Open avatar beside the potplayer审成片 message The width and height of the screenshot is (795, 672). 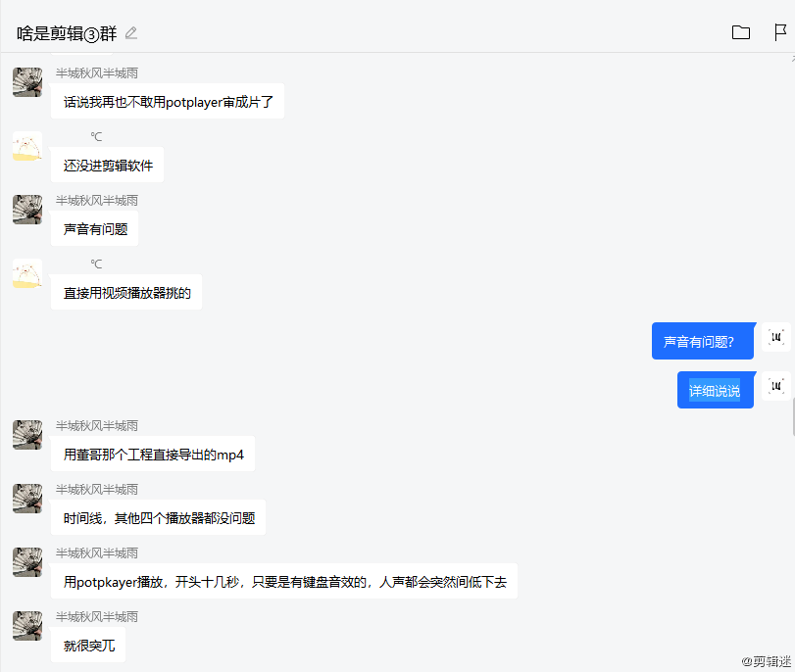[x=27, y=82]
